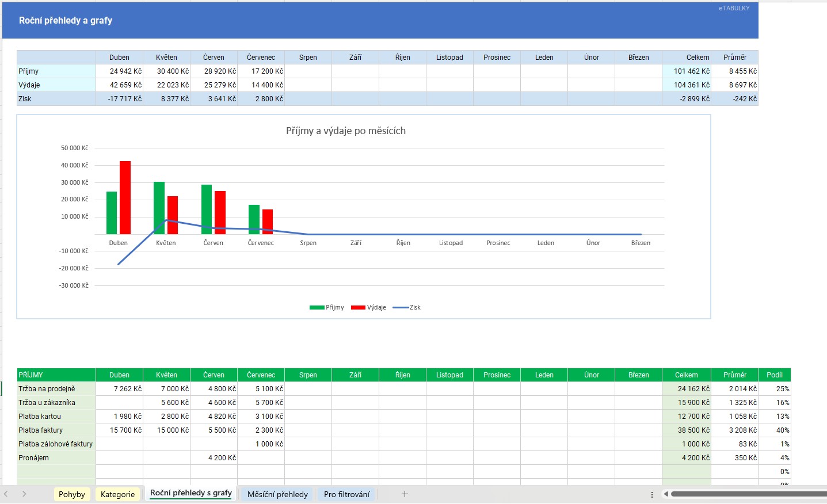The height and width of the screenshot is (504, 827).
Task: Click the red Výdaje legend swatch
Action: pos(358,308)
